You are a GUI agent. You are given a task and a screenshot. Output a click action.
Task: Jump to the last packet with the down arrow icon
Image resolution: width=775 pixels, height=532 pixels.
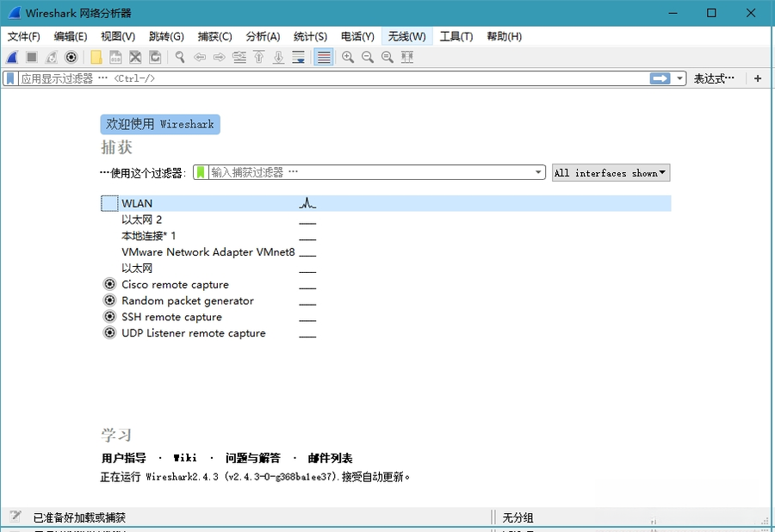tap(279, 58)
